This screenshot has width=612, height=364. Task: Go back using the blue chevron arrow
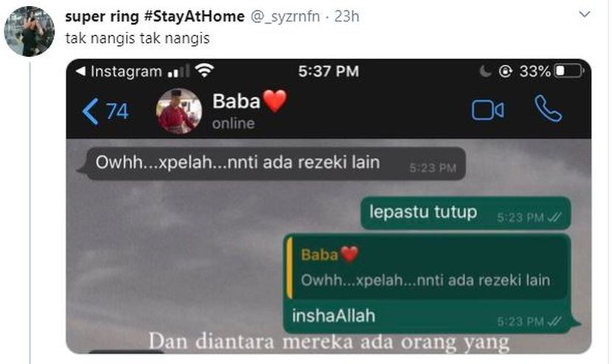[91, 111]
